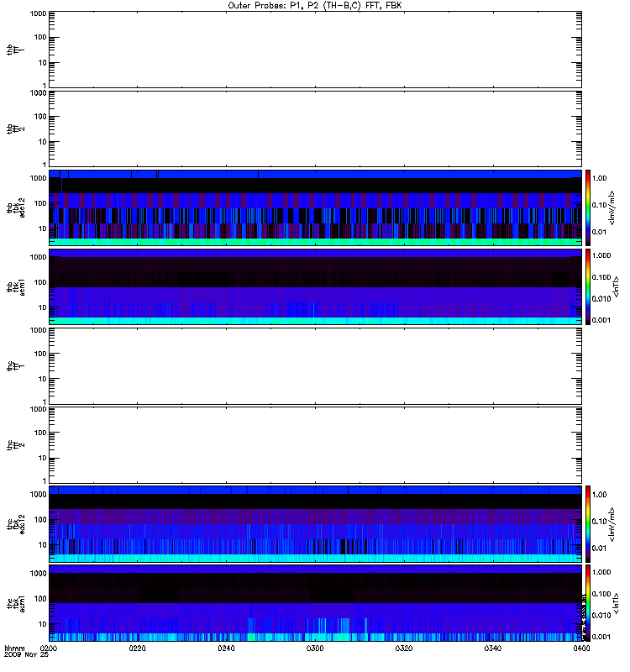Click the '0340' time axis tick label
630x672 pixels.
click(x=493, y=648)
